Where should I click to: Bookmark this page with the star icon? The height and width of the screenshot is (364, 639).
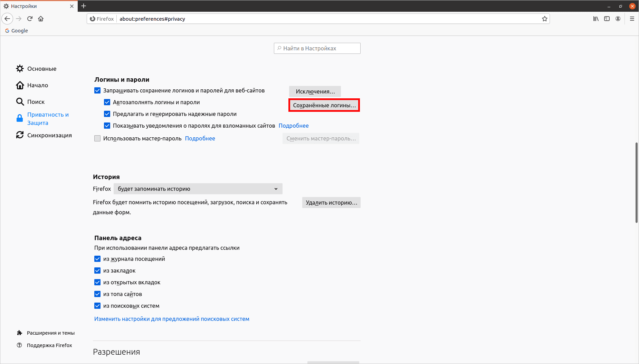tap(545, 19)
